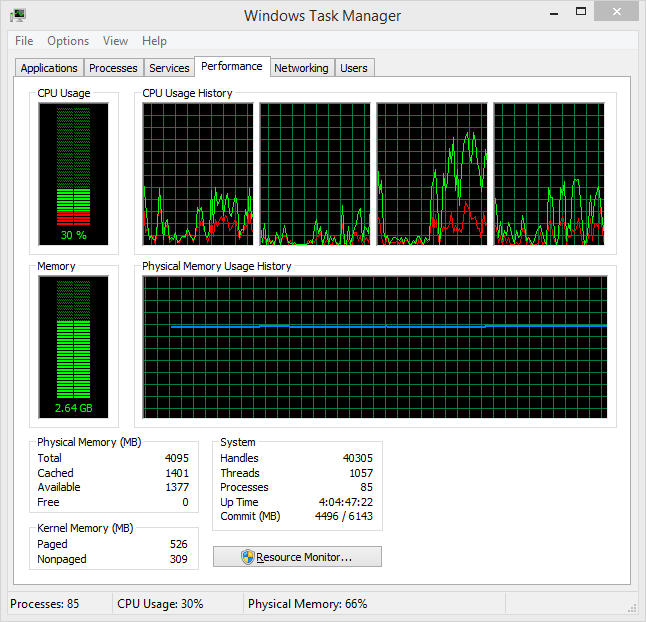Switch to the Services tab
Screen dimensions: 646x622
(x=169, y=68)
